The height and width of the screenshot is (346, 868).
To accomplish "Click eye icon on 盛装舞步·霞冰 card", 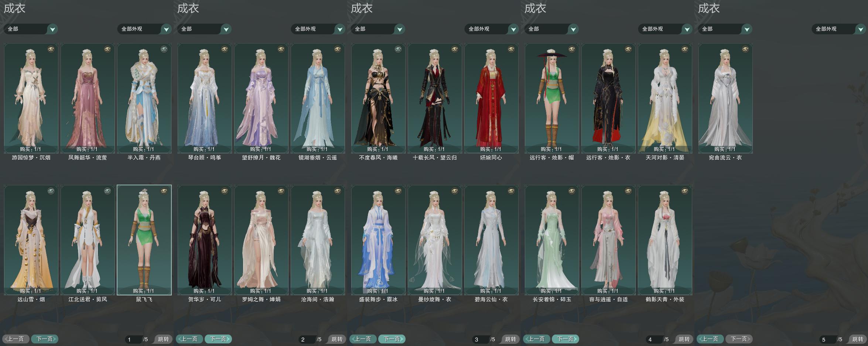I will coord(398,191).
